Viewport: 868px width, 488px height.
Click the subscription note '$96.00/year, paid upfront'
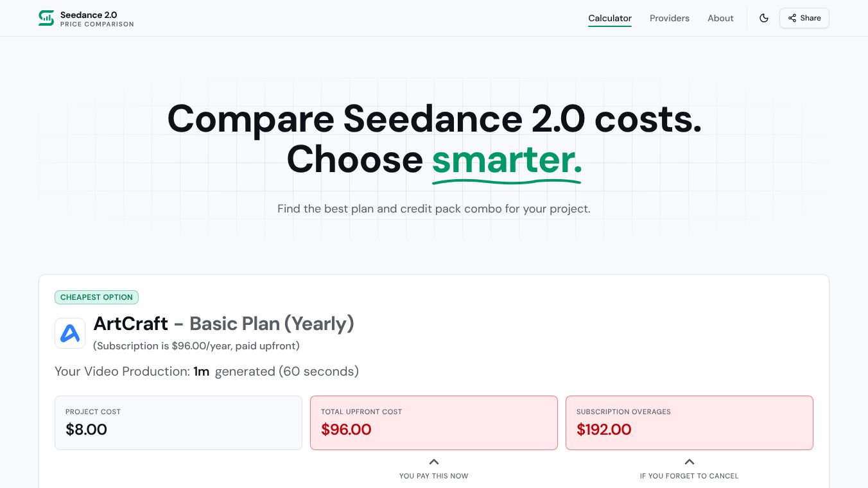click(x=196, y=345)
